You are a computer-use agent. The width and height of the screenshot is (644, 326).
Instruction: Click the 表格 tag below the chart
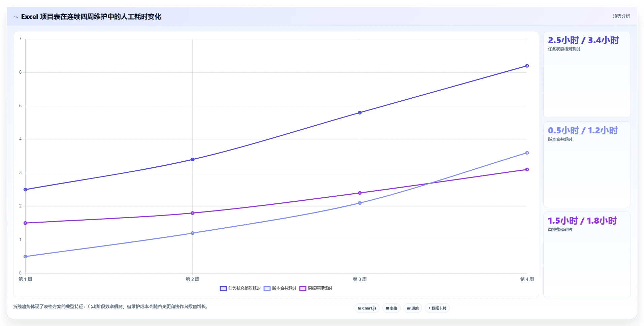391,308
